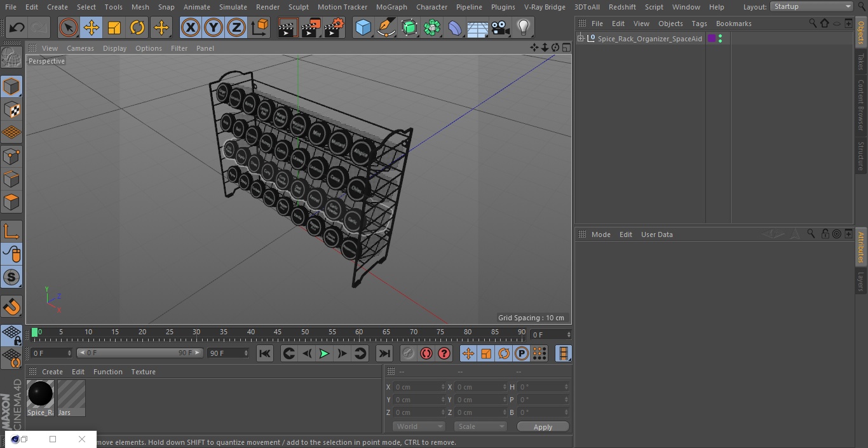
Task: Open Attributes Mode menu
Action: [x=600, y=234]
